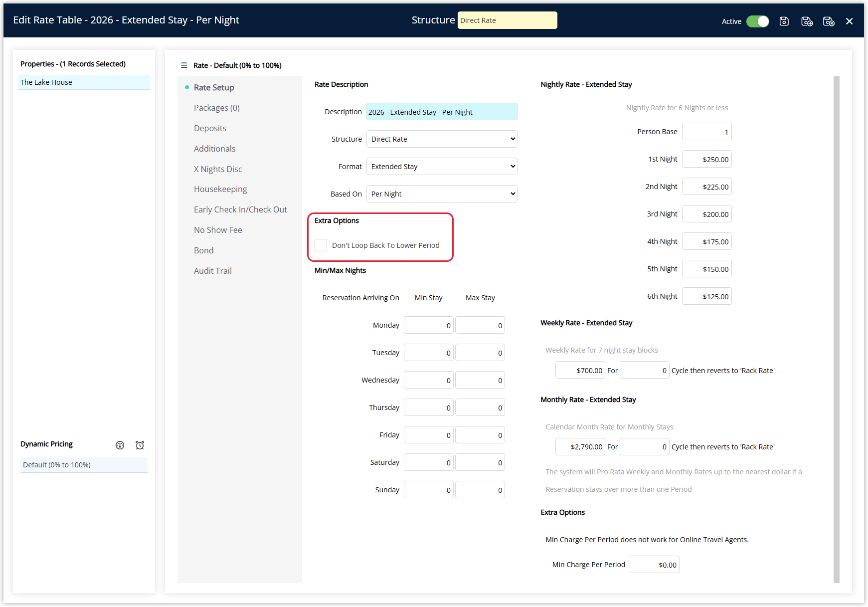Screen dimensions: 868x607
Task: Click the Friday Min Stay field
Action: coord(429,435)
